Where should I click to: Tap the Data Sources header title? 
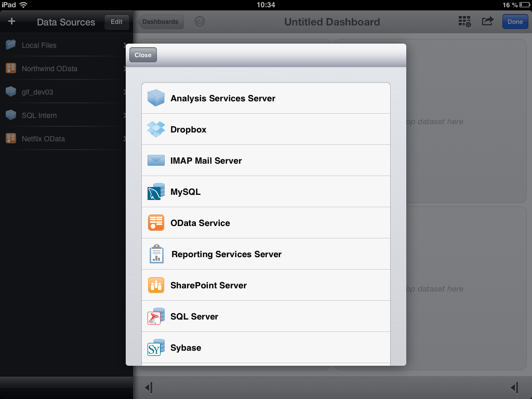[66, 22]
